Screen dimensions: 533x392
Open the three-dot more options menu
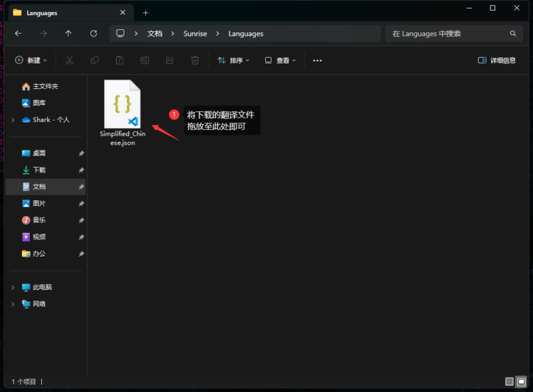tap(317, 60)
